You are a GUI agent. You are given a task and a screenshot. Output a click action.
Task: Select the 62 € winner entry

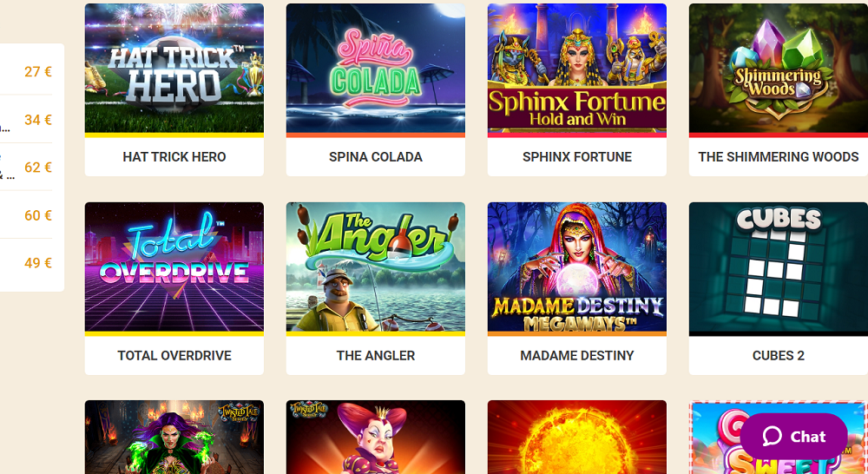point(27,168)
